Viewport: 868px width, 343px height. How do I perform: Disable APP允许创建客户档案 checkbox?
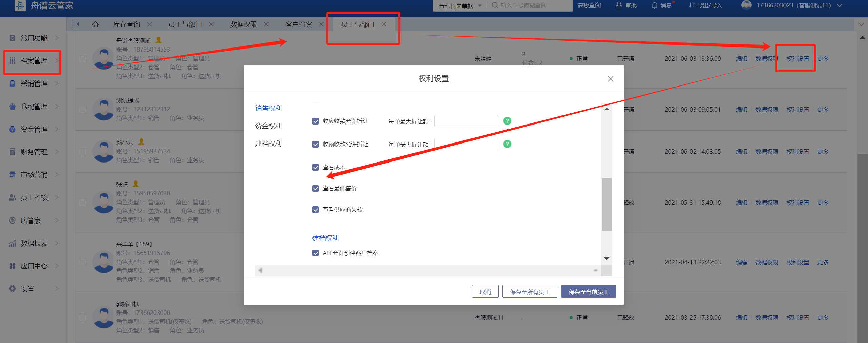[316, 253]
